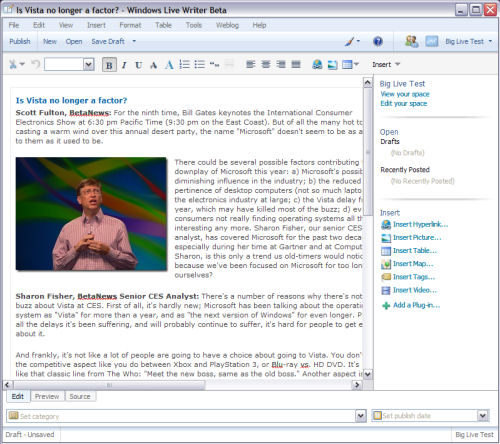Justify the text alignment

pyautogui.click(x=296, y=64)
